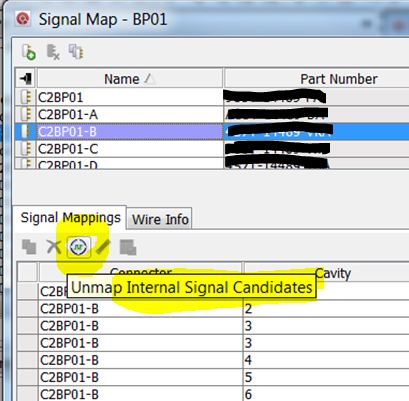
Task: Select connector C2BP01 in the list
Action: [x=212, y=97]
